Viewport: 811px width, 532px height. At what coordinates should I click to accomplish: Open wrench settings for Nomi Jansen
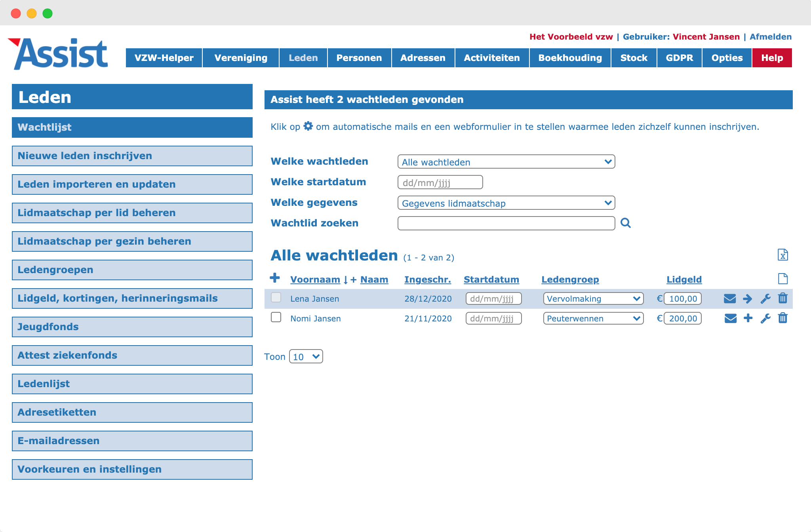[x=765, y=318]
